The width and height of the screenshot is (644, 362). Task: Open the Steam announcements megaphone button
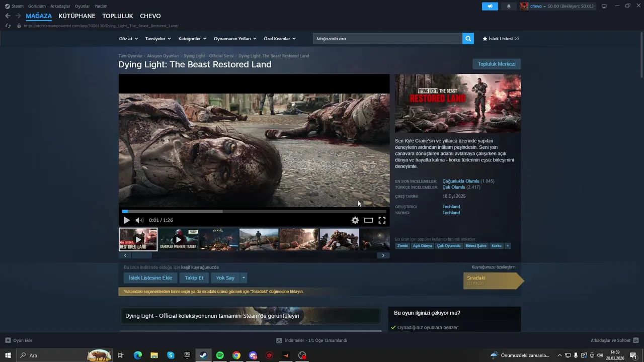tap(490, 6)
